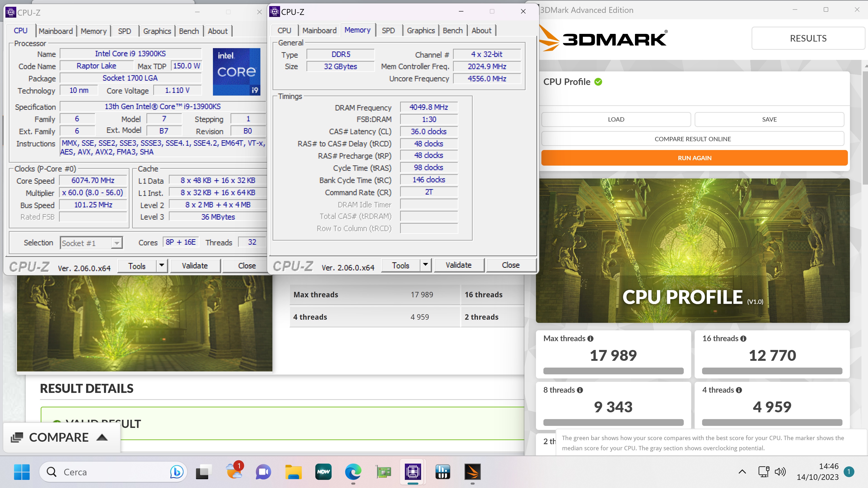
Task: Open File Explorer from the taskbar
Action: click(x=293, y=472)
